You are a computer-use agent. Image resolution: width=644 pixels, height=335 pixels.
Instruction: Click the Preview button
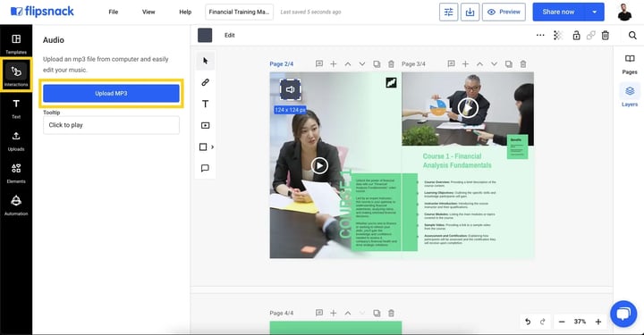[504, 12]
